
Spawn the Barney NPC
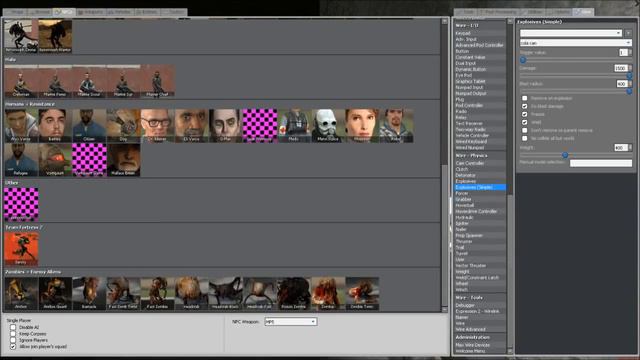[x=55, y=125]
